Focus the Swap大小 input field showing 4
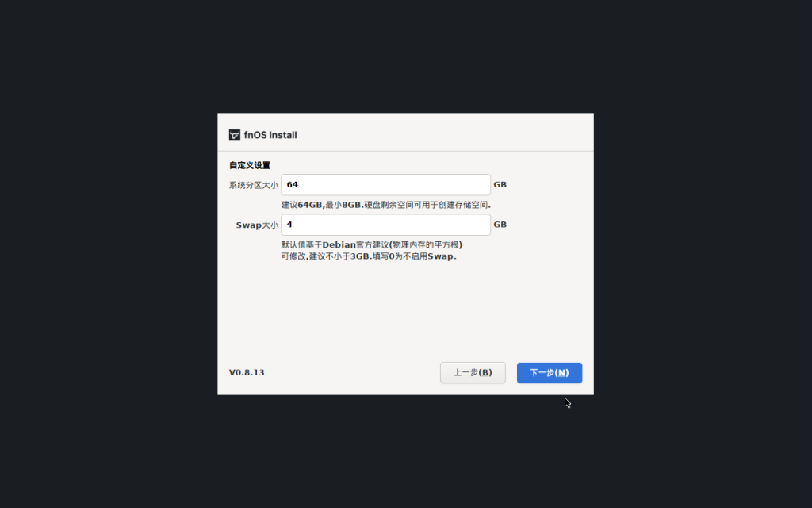812x508 pixels. point(386,225)
